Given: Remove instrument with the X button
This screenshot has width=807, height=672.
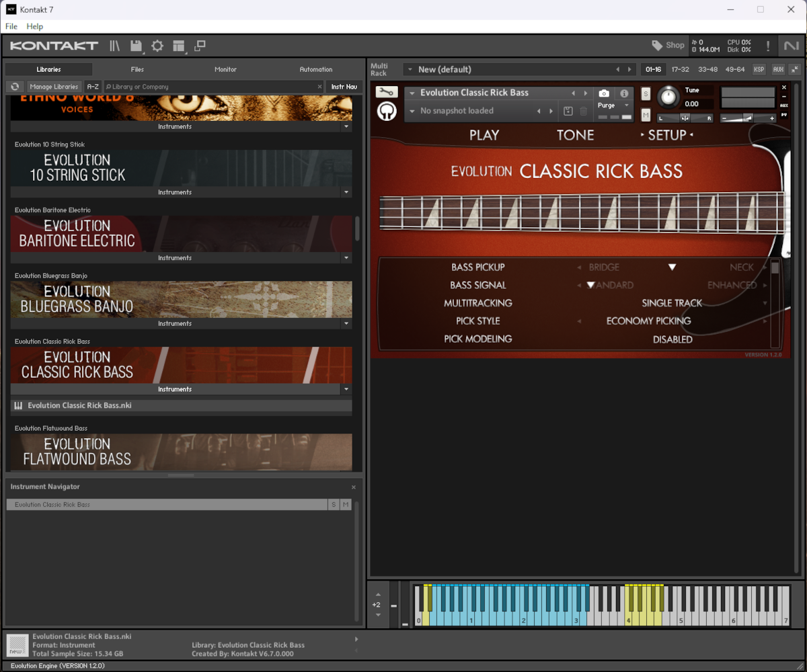Looking at the screenshot, I should coord(784,87).
